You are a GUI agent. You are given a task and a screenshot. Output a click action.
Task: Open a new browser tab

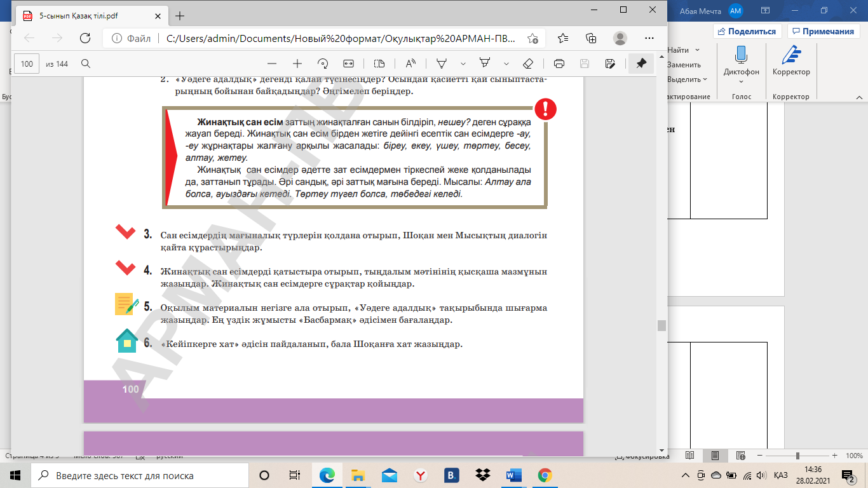click(180, 16)
